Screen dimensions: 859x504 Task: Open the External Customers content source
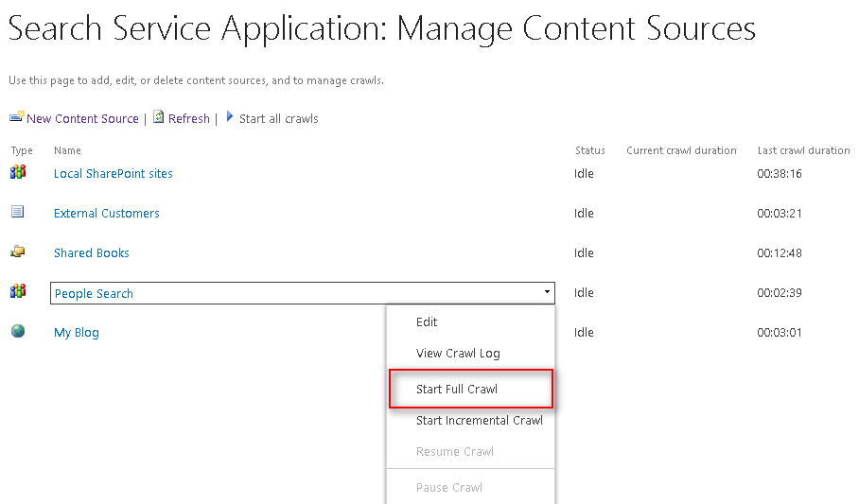point(107,214)
